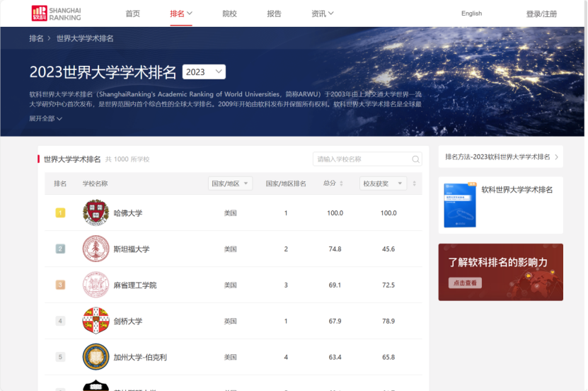Sort by 总分 column arrows
The image size is (588, 391).
[x=341, y=183]
